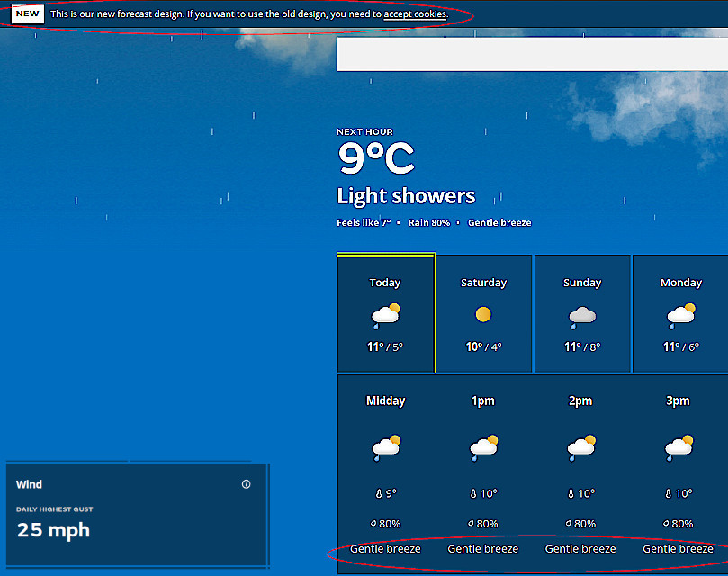
Task: Focus the white location search field
Action: tap(532, 54)
